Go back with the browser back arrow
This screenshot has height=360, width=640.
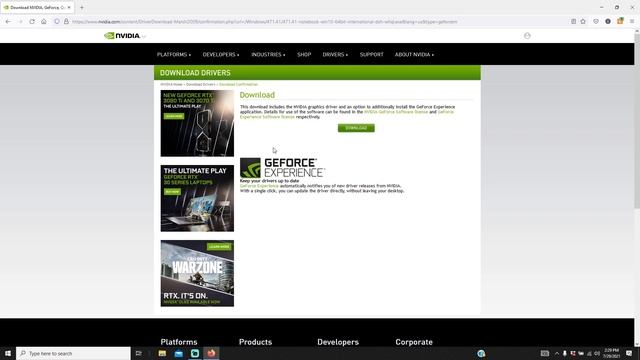click(x=9, y=22)
